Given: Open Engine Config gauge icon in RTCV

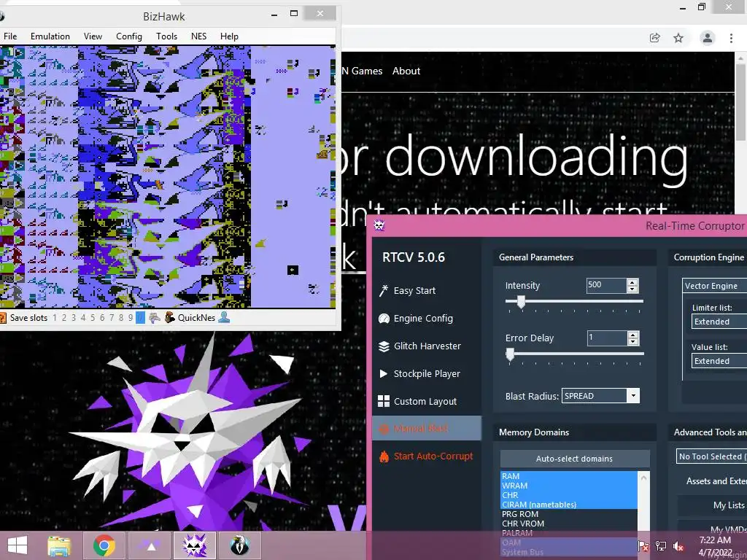Looking at the screenshot, I should click(384, 319).
